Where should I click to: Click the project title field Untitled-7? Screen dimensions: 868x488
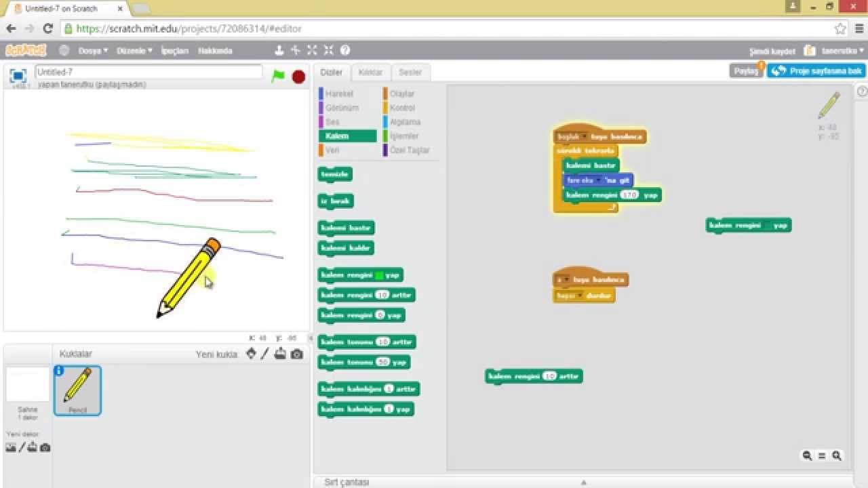pos(148,71)
